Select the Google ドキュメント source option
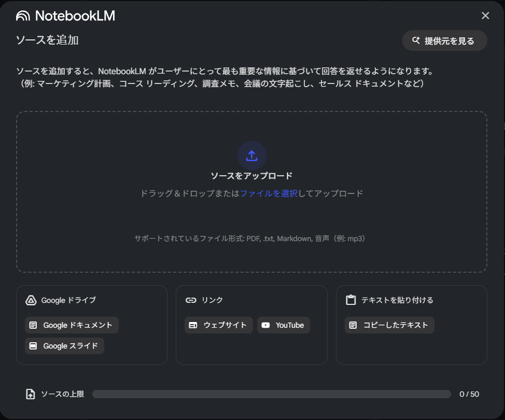The height and width of the screenshot is (420, 505). pos(71,325)
